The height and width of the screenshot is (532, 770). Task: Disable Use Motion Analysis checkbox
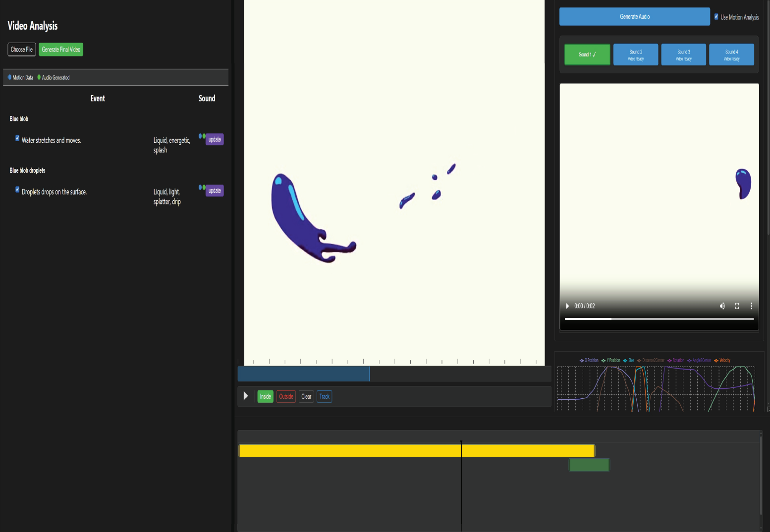tap(716, 17)
